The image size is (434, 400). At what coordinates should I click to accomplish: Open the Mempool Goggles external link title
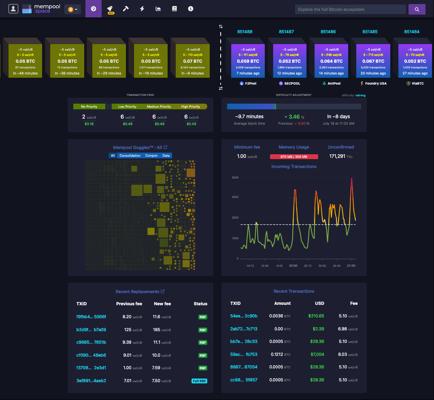pos(140,148)
